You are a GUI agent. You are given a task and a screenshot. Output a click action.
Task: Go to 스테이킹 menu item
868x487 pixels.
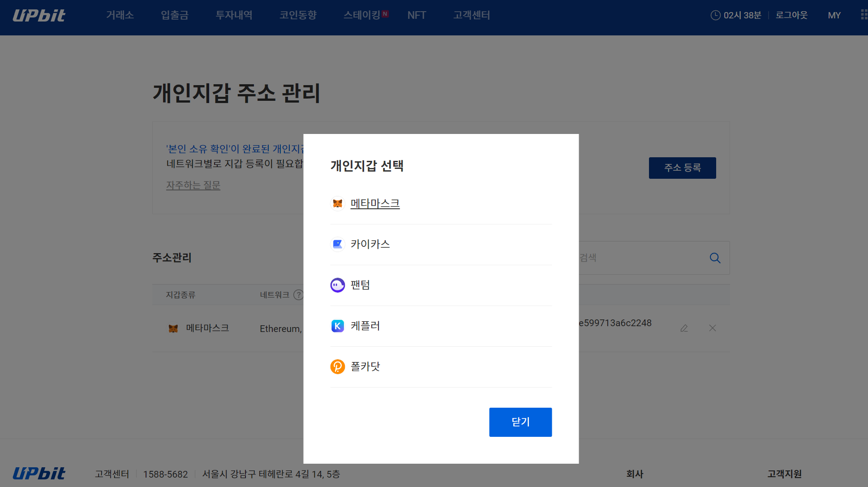click(x=362, y=15)
